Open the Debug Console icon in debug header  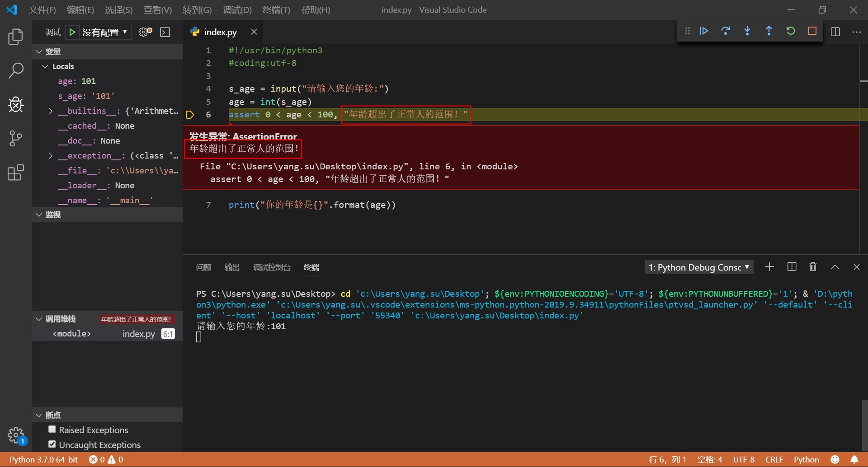pyautogui.click(x=165, y=32)
